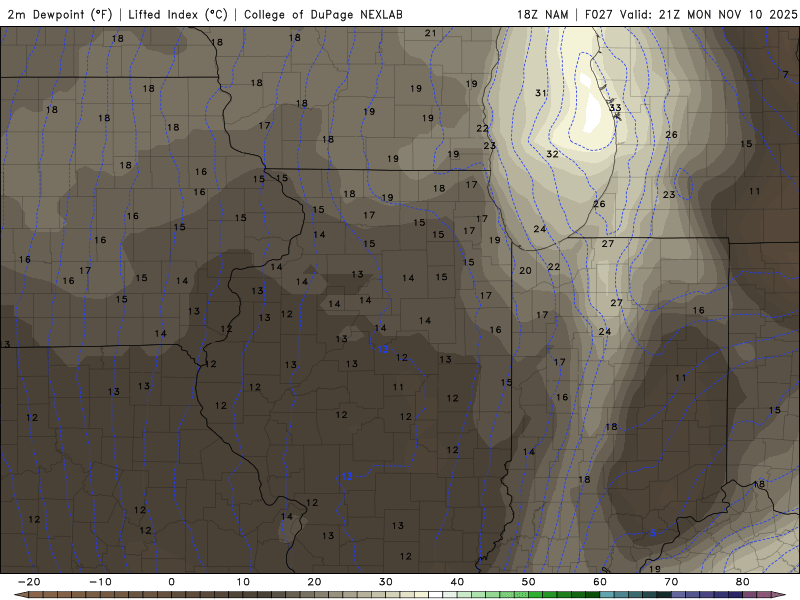Click the 60 tick label on the color bar
Viewport: 800px width, 600px height.
[600, 582]
